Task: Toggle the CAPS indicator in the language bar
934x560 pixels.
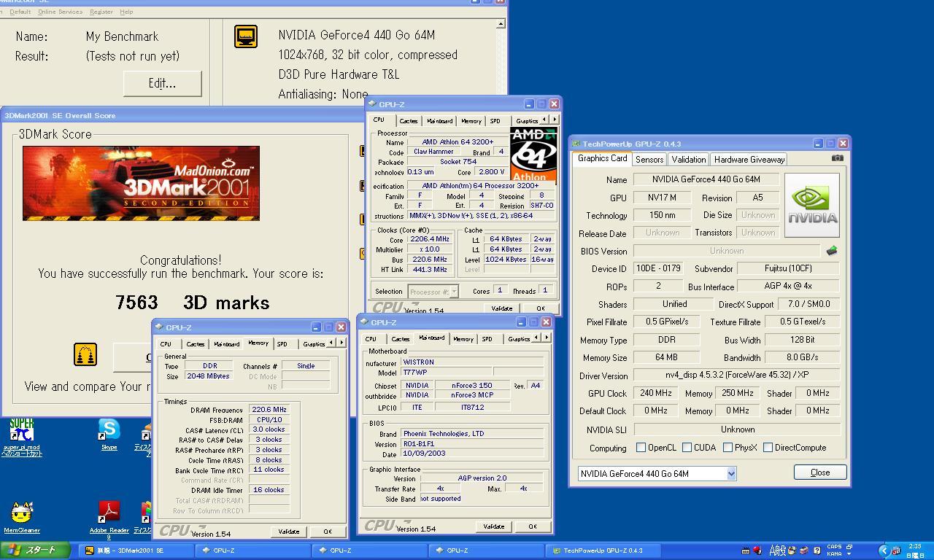Action: [x=834, y=546]
